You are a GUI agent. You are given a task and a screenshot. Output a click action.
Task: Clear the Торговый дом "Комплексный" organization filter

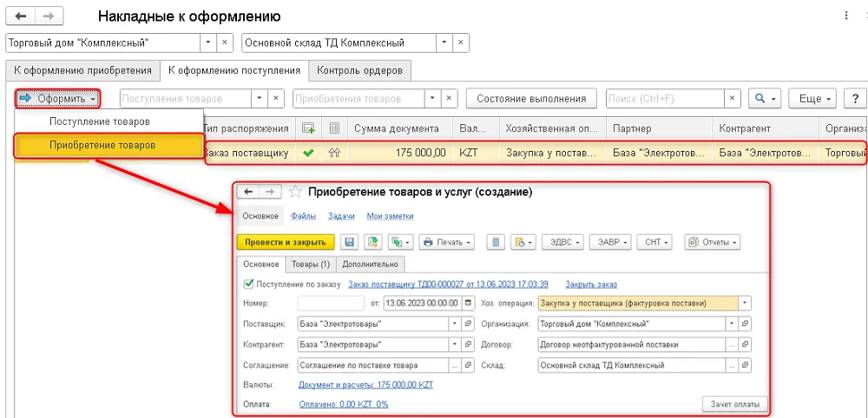[224, 42]
